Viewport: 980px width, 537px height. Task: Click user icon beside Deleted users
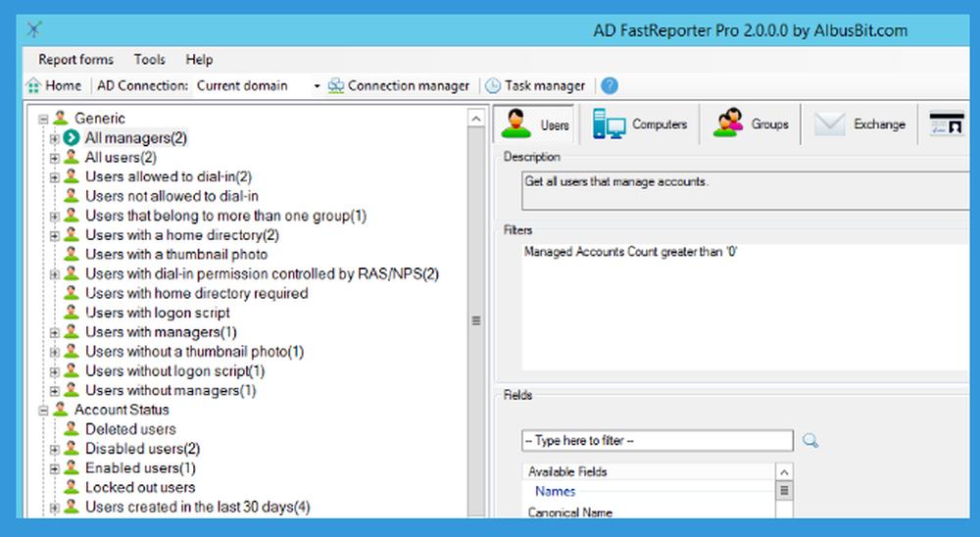tap(72, 428)
